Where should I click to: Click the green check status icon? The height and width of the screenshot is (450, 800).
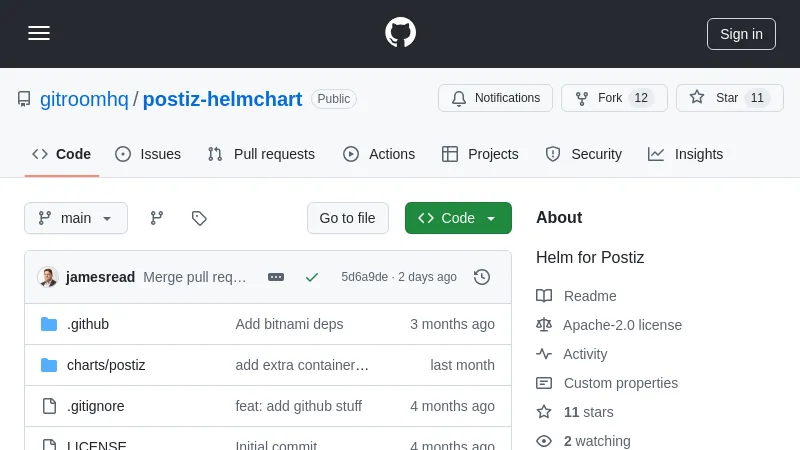312,277
